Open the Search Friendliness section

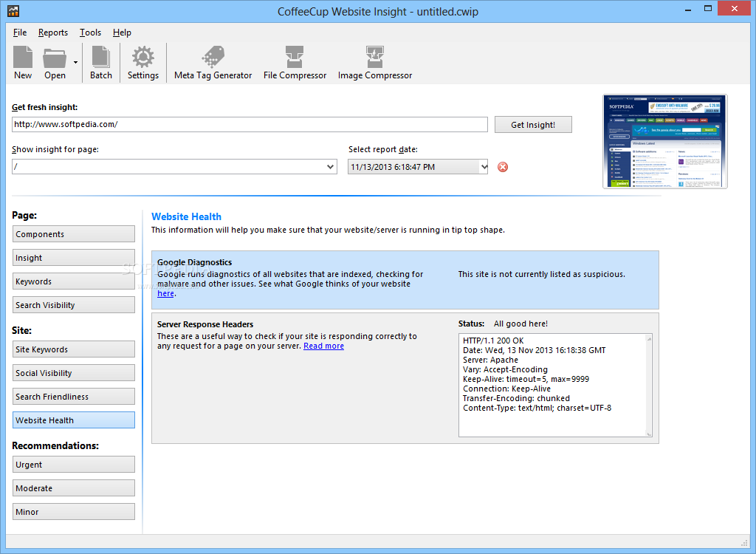click(x=74, y=397)
